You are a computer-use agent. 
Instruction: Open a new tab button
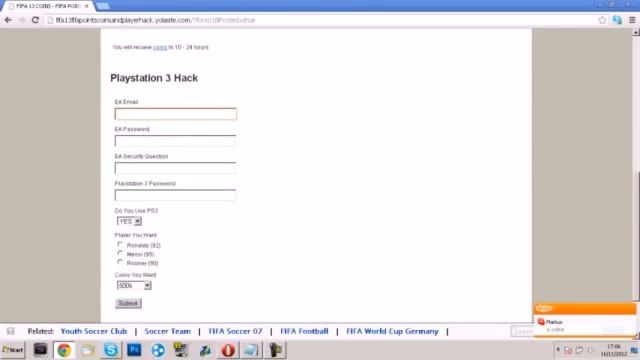[x=102, y=6]
